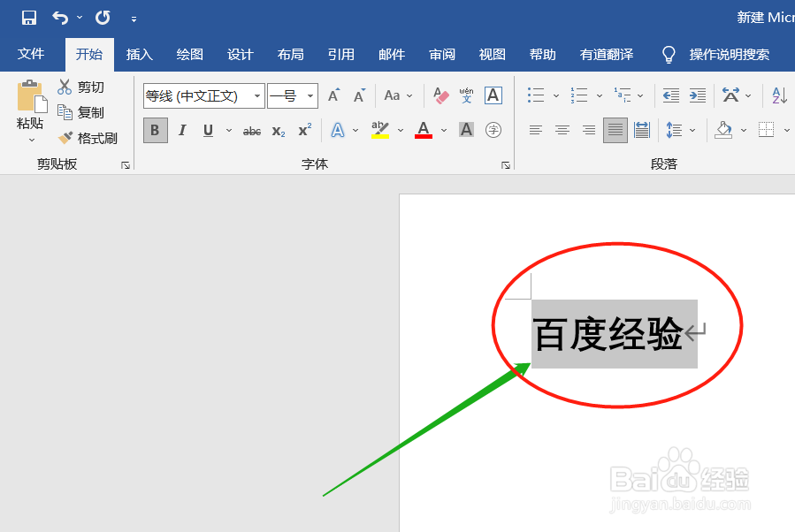Click the 剪切 cut button
795x532 pixels.
[x=81, y=87]
